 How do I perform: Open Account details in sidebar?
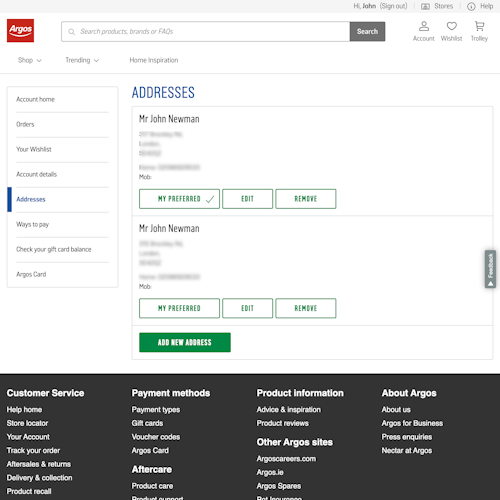pyautogui.click(x=37, y=174)
